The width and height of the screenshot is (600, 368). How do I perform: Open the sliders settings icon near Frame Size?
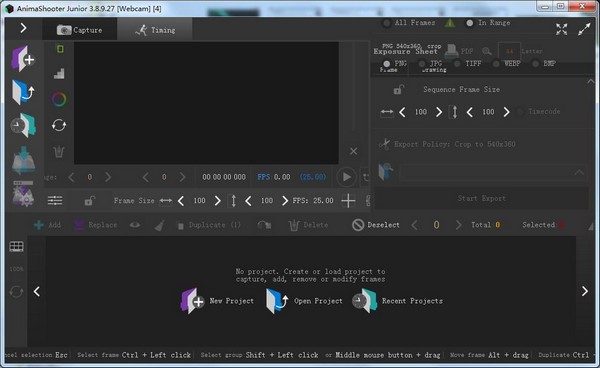click(x=55, y=200)
